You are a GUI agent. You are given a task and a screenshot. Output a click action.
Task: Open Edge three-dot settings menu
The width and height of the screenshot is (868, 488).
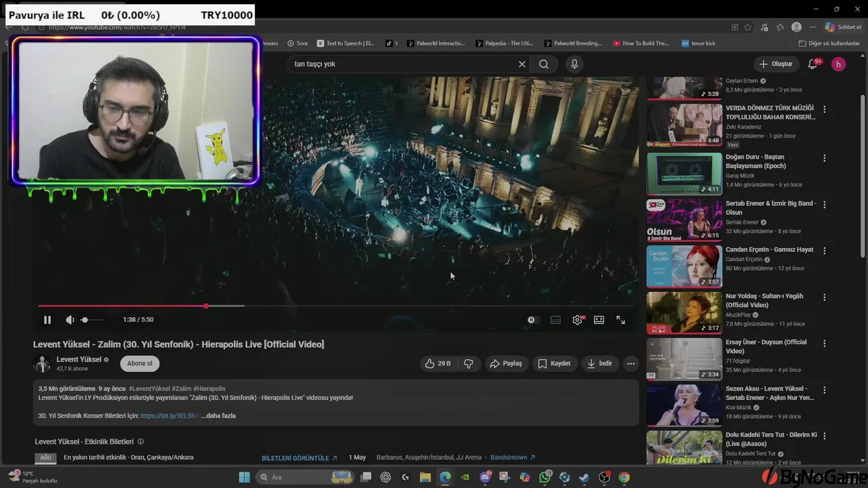pyautogui.click(x=812, y=27)
